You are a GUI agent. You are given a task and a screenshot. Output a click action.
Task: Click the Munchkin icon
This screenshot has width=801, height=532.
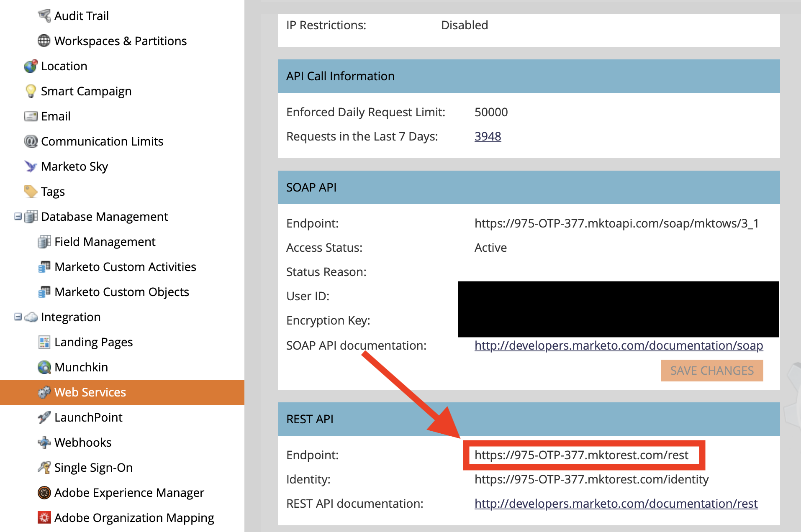(x=44, y=367)
